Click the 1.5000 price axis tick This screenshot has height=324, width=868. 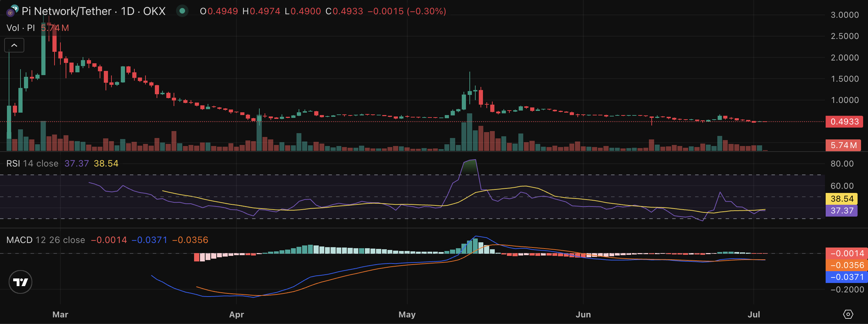845,79
